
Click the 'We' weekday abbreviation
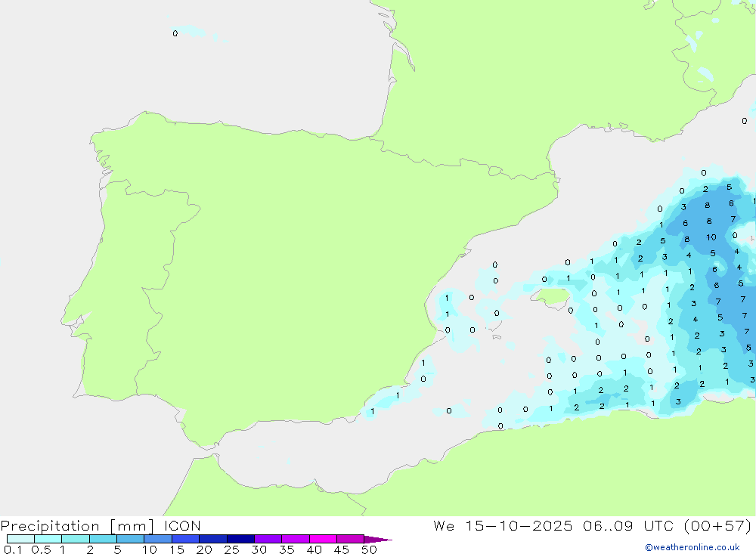[444, 526]
